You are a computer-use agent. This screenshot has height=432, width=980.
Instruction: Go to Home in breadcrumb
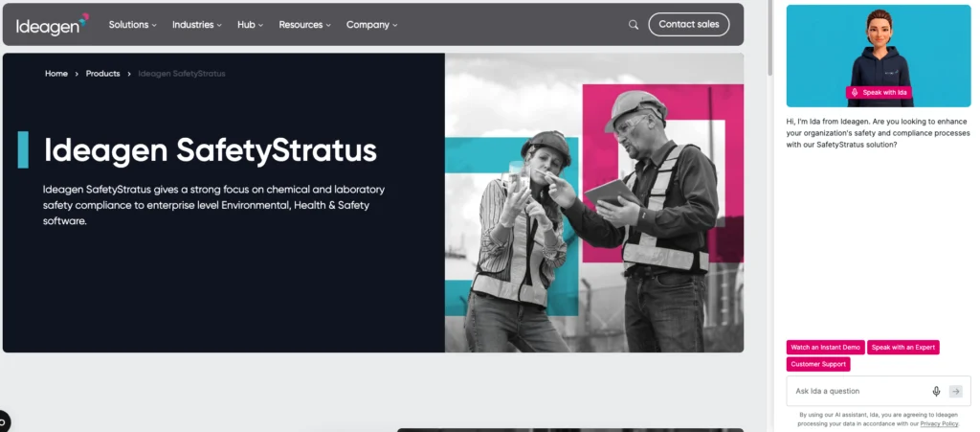coord(56,74)
